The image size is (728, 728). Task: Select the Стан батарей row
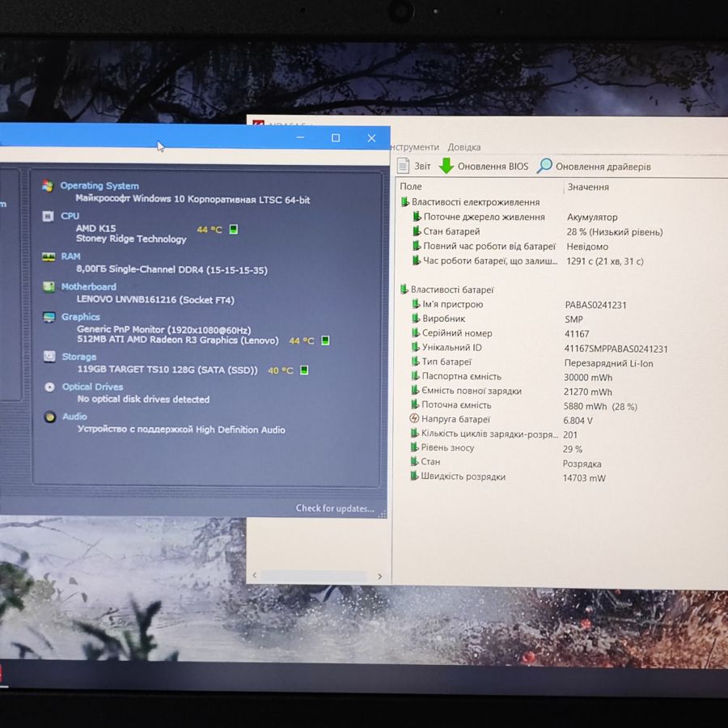(x=537, y=231)
